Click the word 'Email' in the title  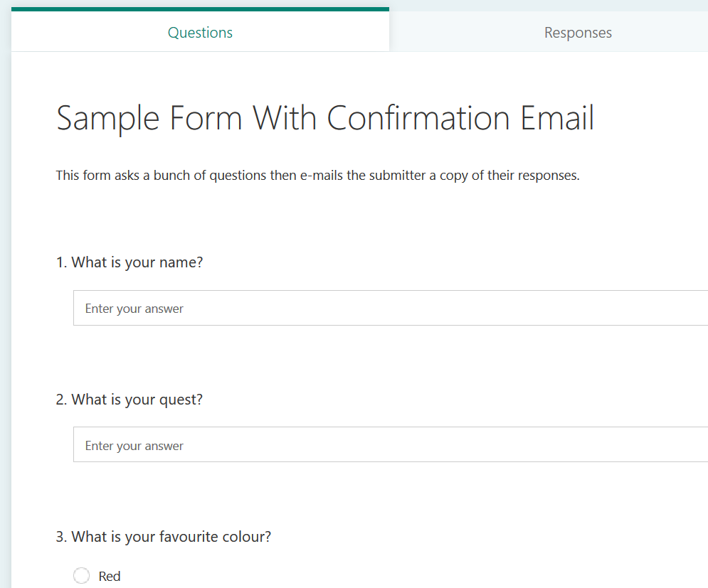pyautogui.click(x=557, y=118)
